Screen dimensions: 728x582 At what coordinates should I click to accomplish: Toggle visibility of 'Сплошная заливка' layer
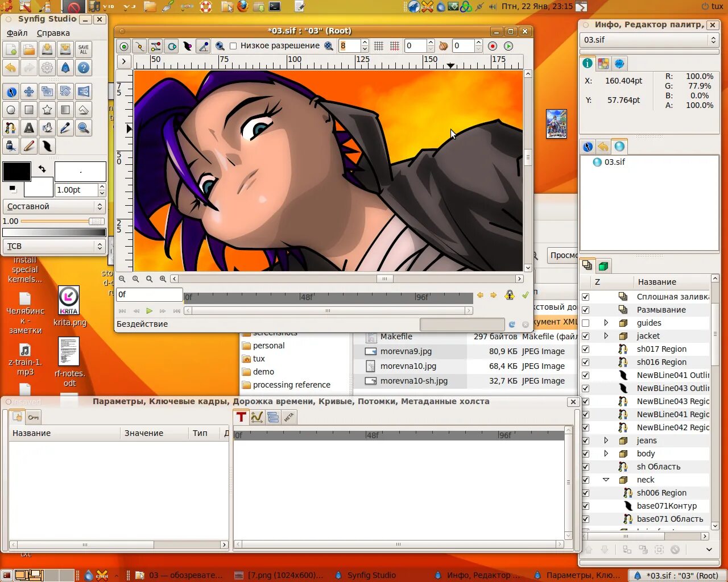tap(586, 297)
